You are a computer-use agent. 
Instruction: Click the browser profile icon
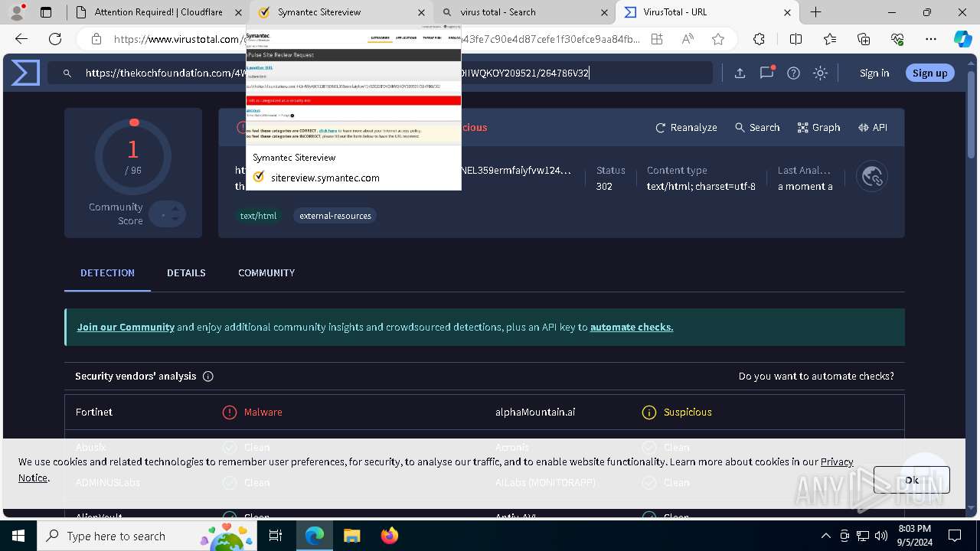pos(17,12)
